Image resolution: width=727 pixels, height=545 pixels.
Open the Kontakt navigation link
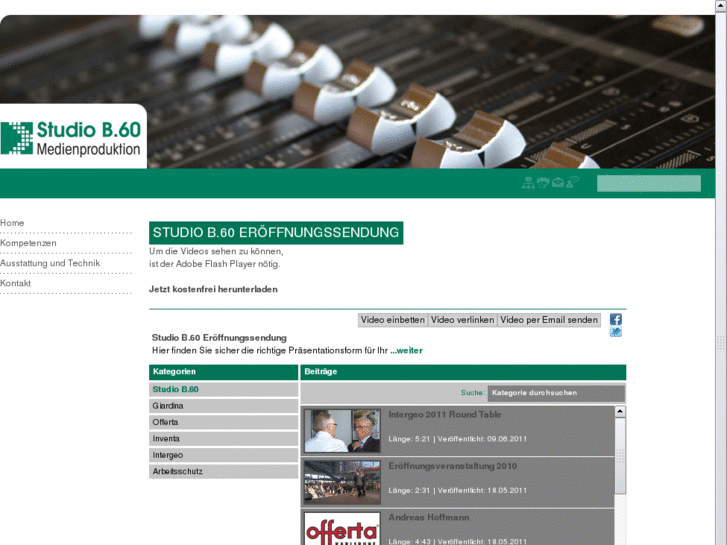pos(15,283)
